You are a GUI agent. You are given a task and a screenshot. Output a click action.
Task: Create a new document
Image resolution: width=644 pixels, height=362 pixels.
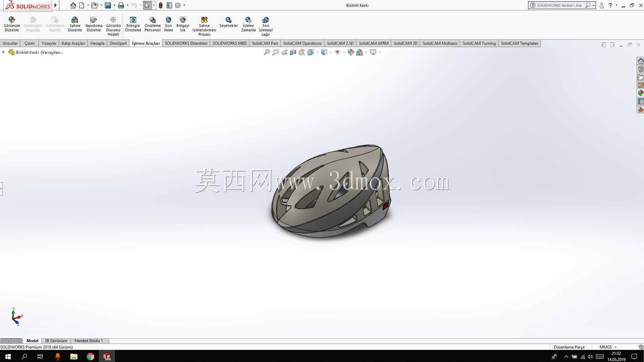tap(82, 5)
